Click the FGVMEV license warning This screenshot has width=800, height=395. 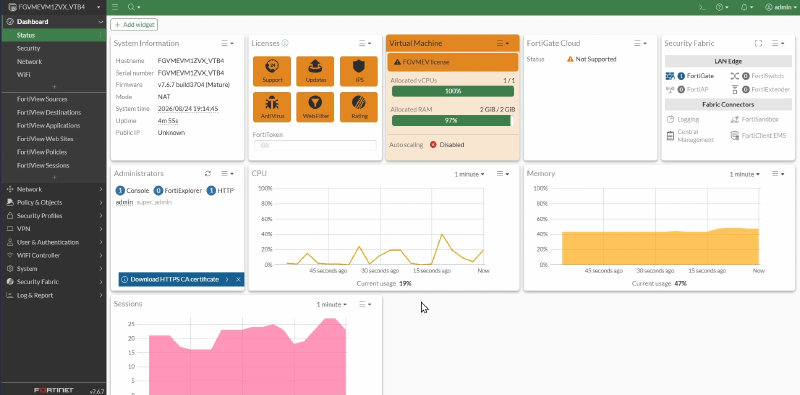[x=453, y=62]
